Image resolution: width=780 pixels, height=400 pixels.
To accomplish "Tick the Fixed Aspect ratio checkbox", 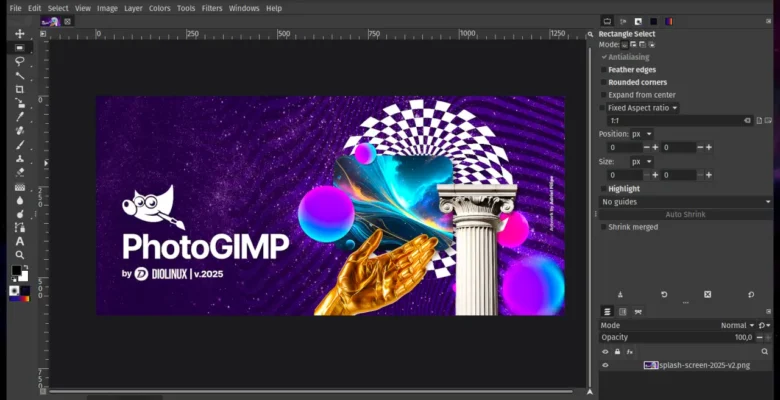I will tap(602, 108).
